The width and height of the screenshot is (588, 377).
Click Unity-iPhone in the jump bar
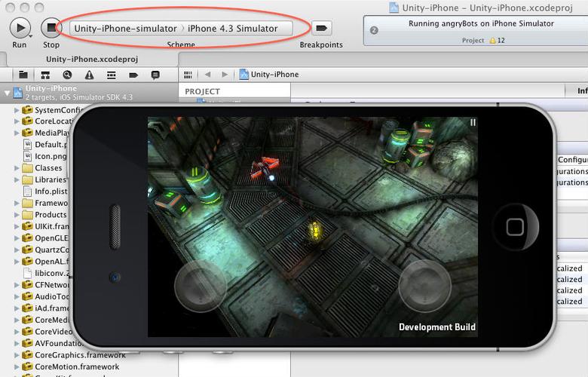click(269, 75)
